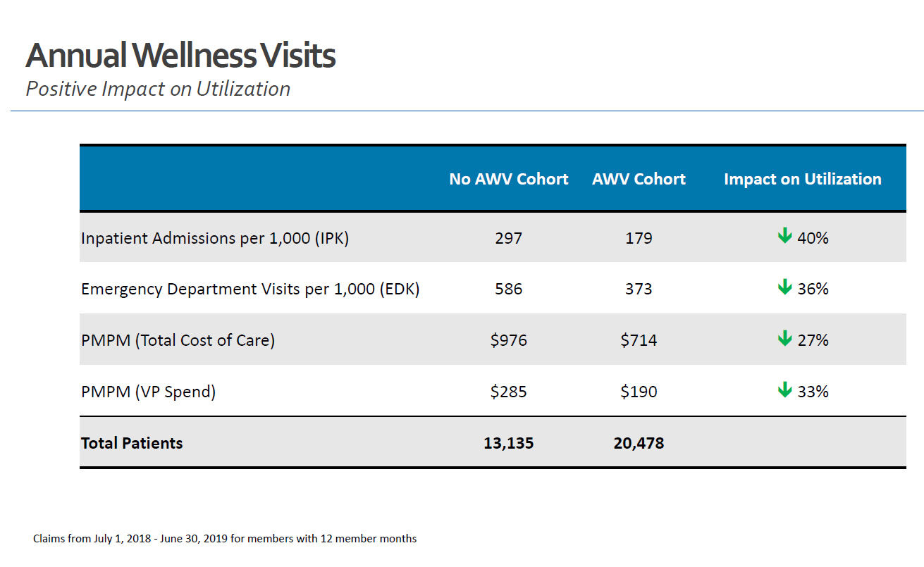Click the 586 emergency visits value

(508, 289)
